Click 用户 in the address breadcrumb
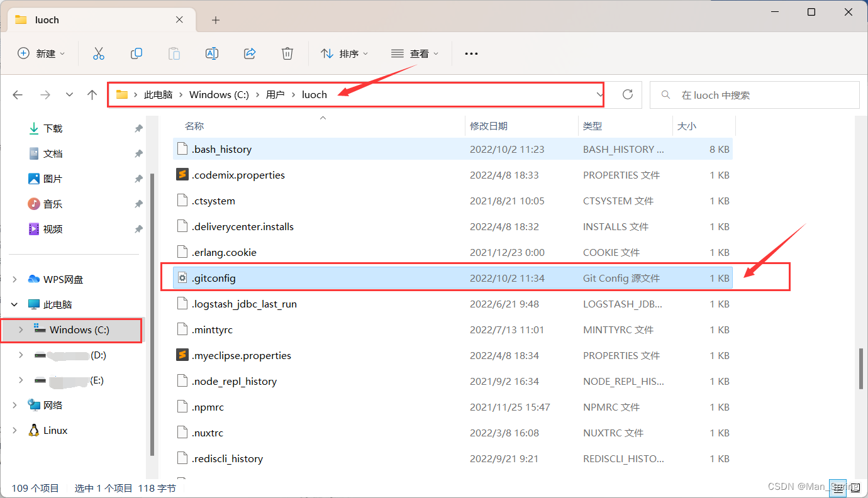This screenshot has height=498, width=868. (275, 94)
